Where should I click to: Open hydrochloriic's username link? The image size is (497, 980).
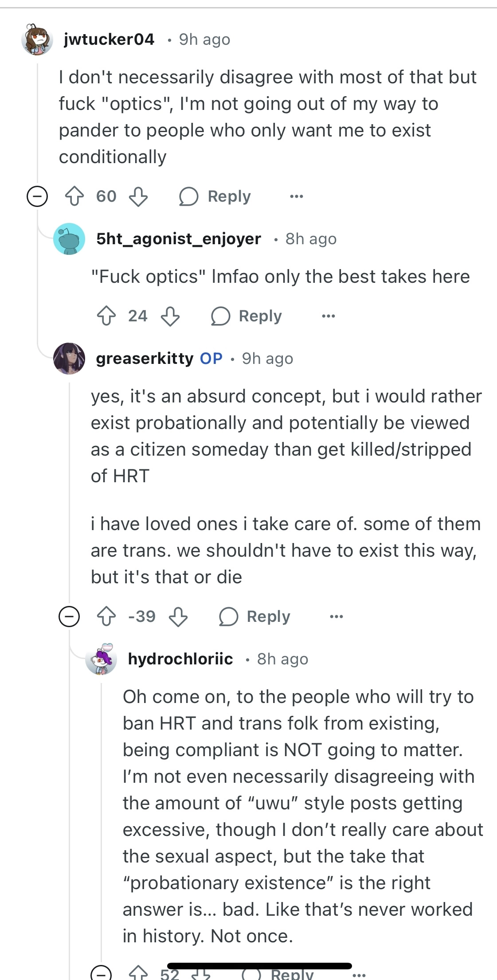click(x=180, y=659)
